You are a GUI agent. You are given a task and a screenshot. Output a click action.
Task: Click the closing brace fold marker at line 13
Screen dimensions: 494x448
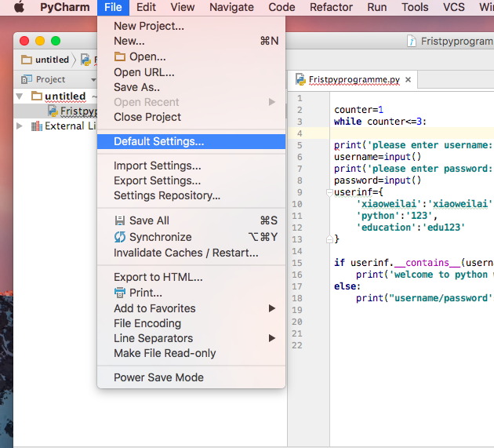click(329, 239)
